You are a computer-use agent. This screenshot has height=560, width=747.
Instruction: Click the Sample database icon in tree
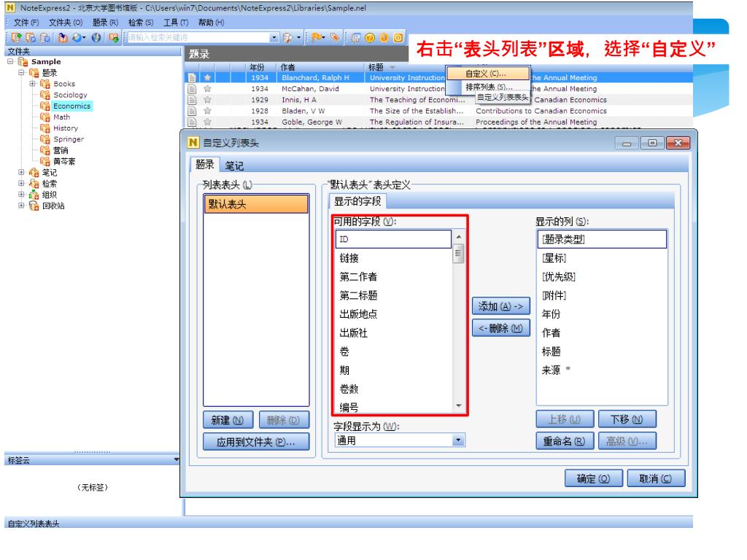click(23, 62)
